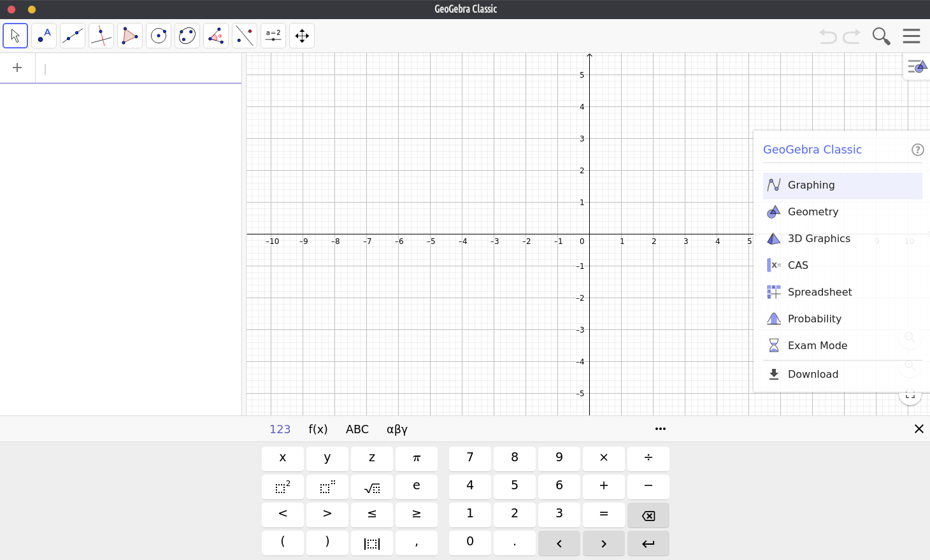Switch to the αβγ keyboard tab
930x560 pixels.
point(397,429)
